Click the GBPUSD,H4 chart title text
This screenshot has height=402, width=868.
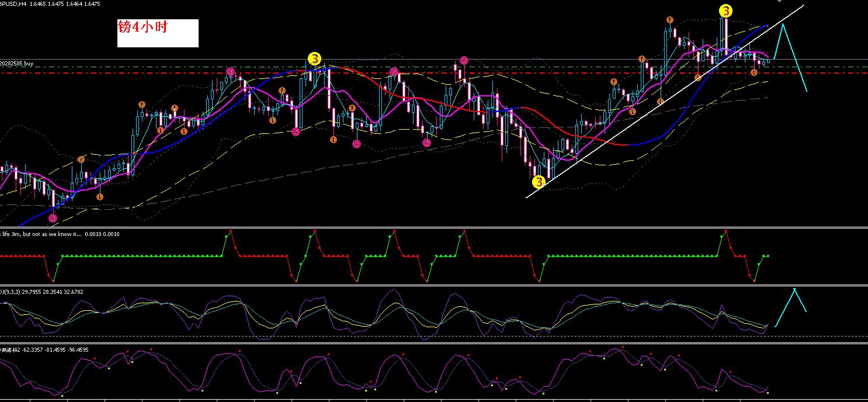(x=50, y=4)
